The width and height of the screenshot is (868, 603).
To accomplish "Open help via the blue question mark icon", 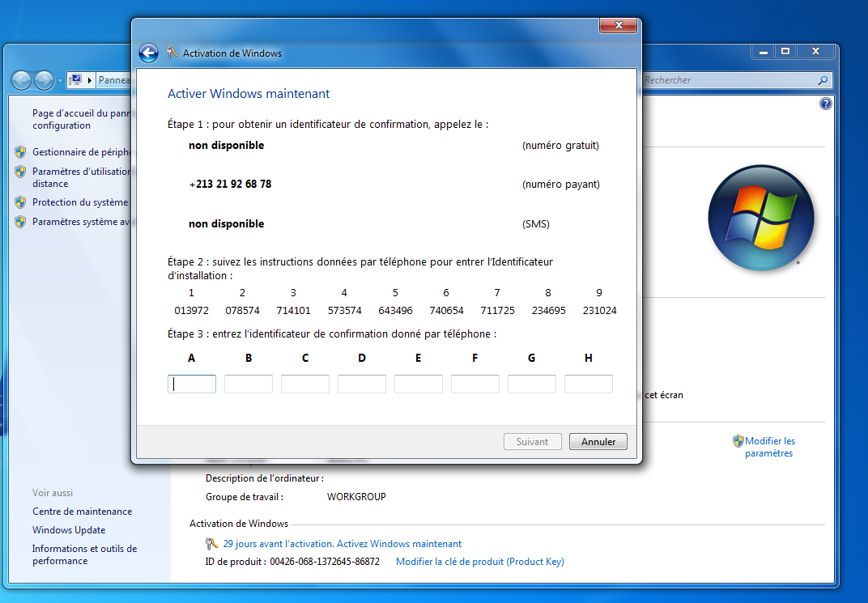I will (825, 104).
